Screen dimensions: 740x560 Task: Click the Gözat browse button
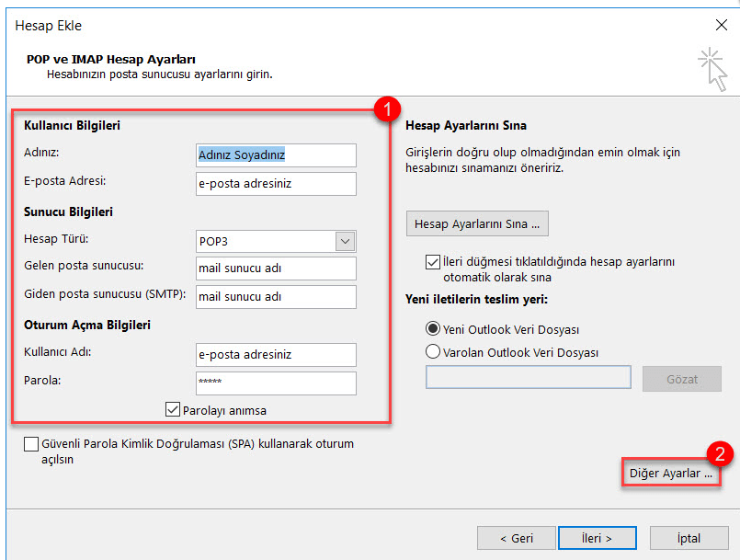[681, 379]
